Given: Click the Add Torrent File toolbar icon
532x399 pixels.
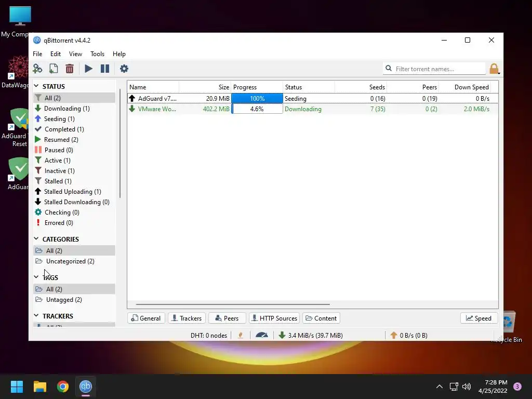Looking at the screenshot, I should coord(54,69).
